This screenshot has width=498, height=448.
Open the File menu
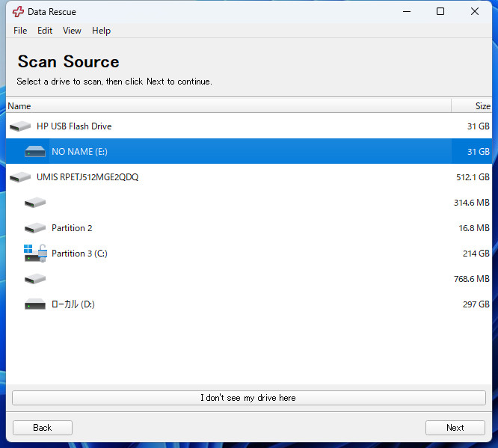pyautogui.click(x=20, y=31)
